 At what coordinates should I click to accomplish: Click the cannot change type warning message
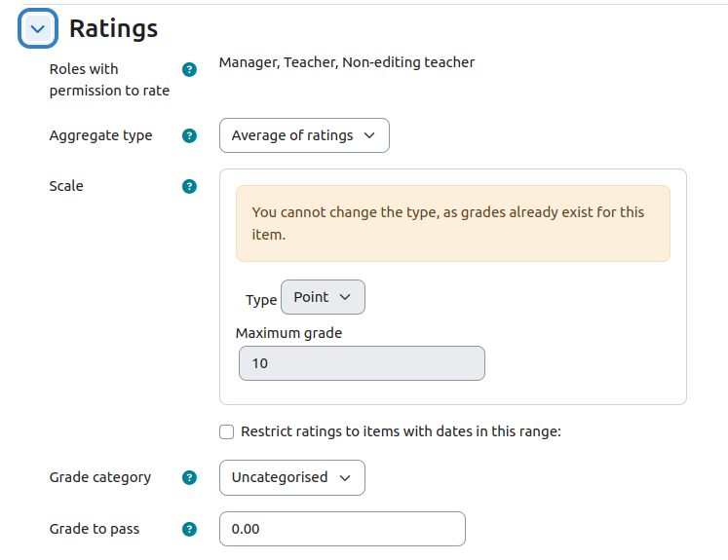pos(452,224)
